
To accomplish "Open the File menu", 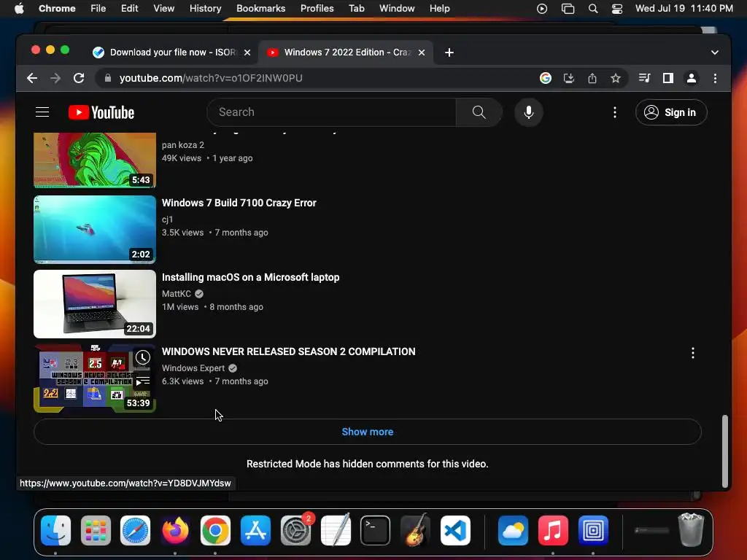I will 98,9.
